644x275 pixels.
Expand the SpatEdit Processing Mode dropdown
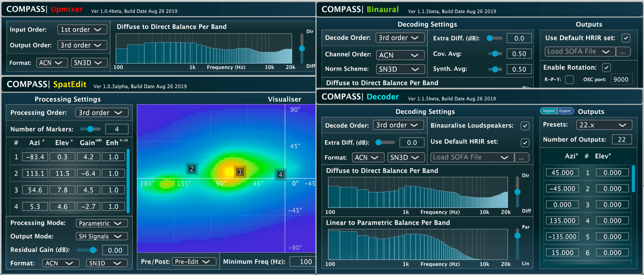point(100,223)
